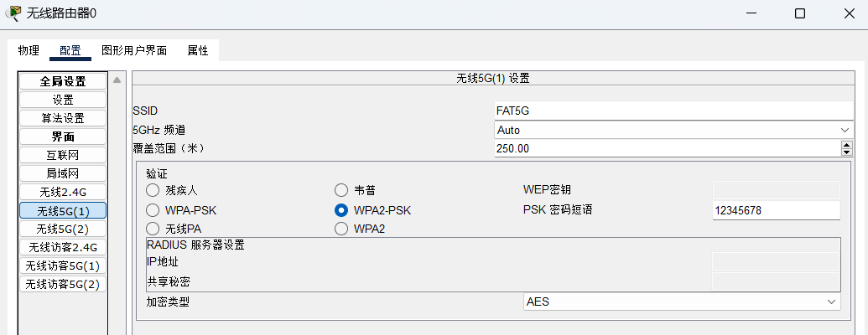This screenshot has height=335, width=868.
Task: Click the wireless router app icon in title bar
Action: (13, 13)
